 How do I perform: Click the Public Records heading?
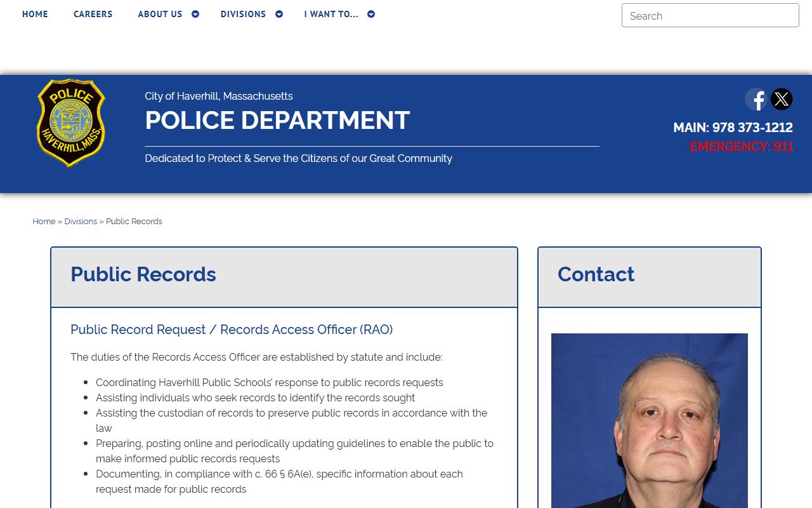click(143, 274)
